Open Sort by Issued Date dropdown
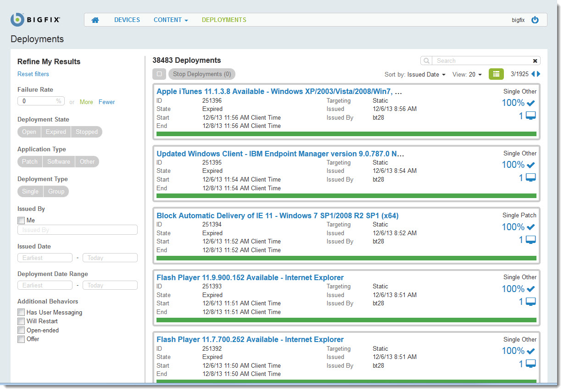 pyautogui.click(x=426, y=74)
